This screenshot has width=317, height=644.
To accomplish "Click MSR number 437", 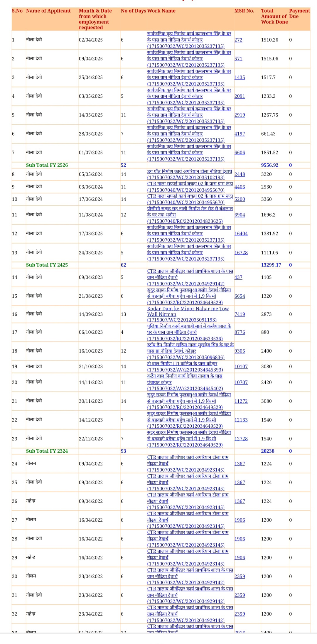I will click(x=238, y=277).
